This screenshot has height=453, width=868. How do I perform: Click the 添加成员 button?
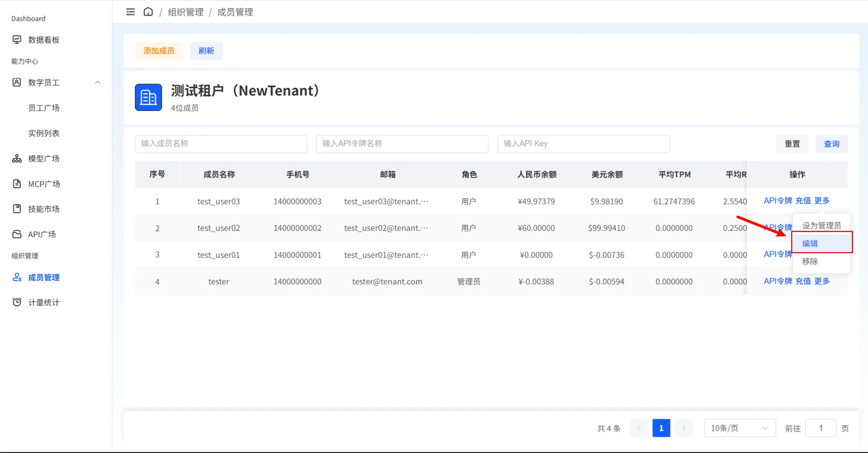tap(159, 51)
